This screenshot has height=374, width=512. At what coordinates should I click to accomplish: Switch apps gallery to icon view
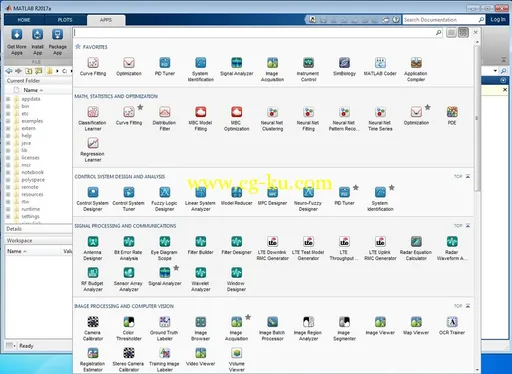pyautogui.click(x=463, y=32)
